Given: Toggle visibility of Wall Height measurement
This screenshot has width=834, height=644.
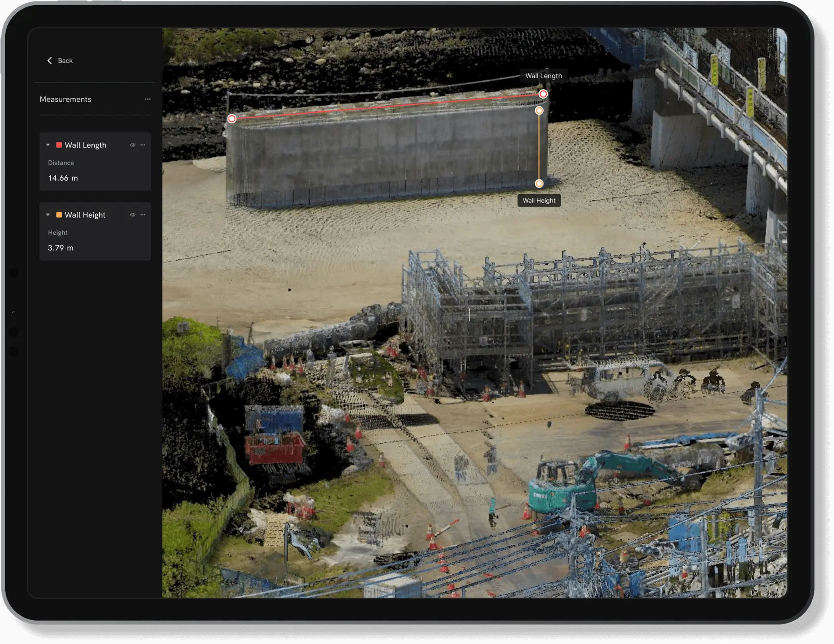Looking at the screenshot, I should point(133,215).
